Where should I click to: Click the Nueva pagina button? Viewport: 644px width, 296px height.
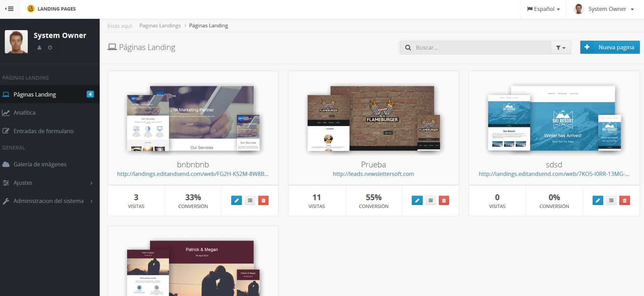point(610,47)
